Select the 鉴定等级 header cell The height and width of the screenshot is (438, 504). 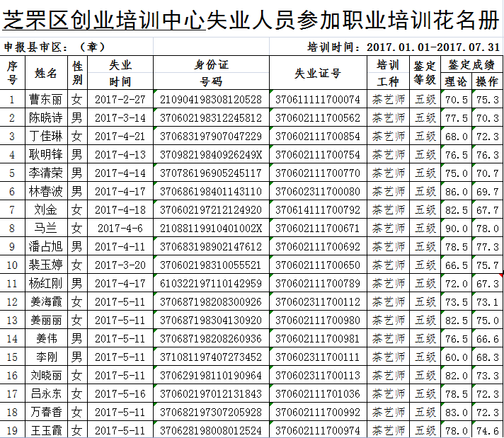coord(425,73)
